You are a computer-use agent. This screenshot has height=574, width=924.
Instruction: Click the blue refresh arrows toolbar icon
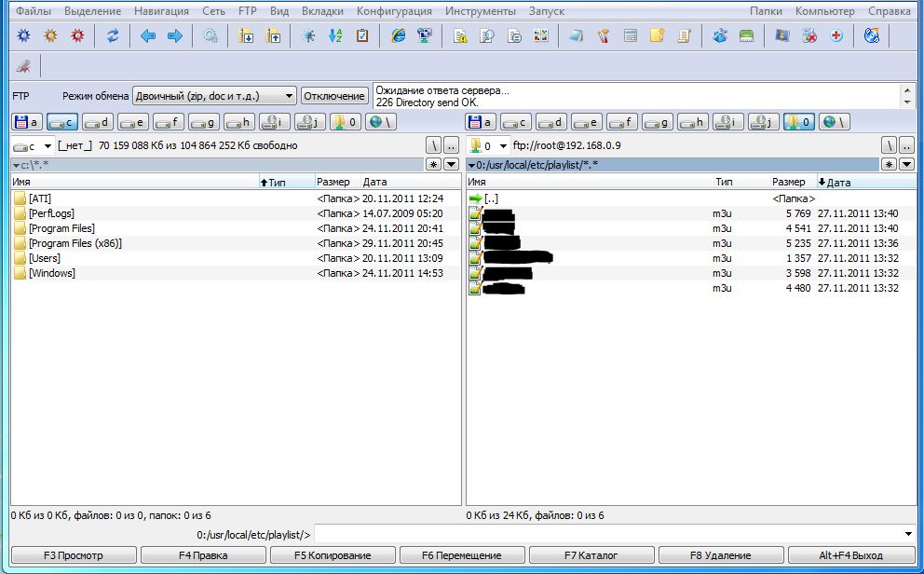[x=113, y=36]
